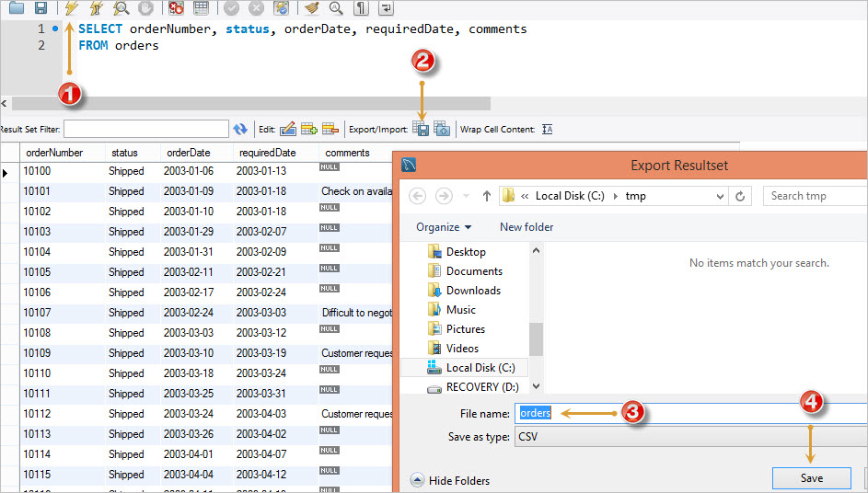Open the Save as type CSV combo box
868x493 pixels.
691,437
